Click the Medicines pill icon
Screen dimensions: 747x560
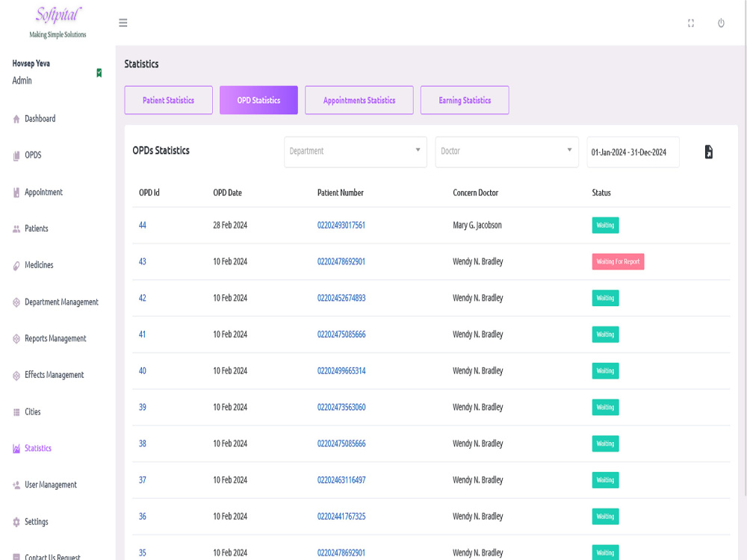click(16, 266)
